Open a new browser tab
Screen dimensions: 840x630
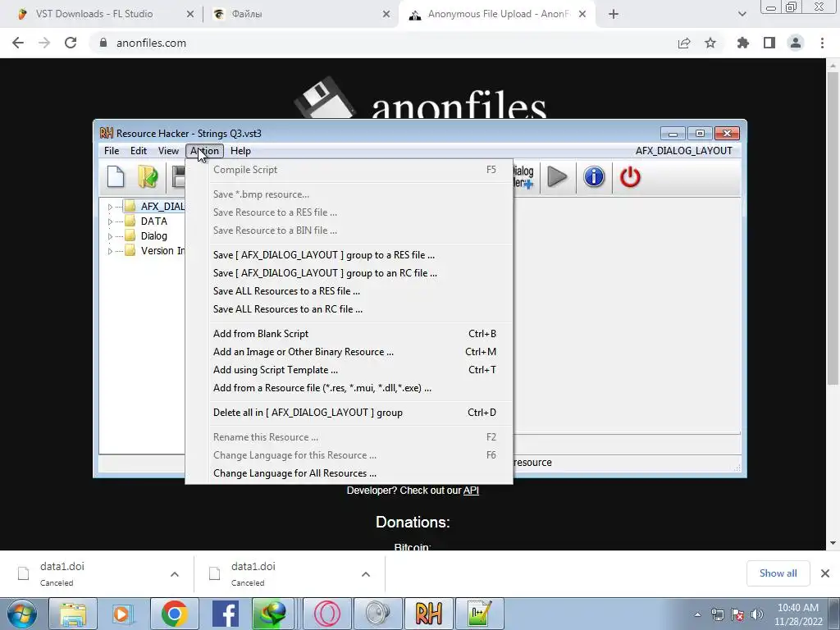tap(614, 15)
